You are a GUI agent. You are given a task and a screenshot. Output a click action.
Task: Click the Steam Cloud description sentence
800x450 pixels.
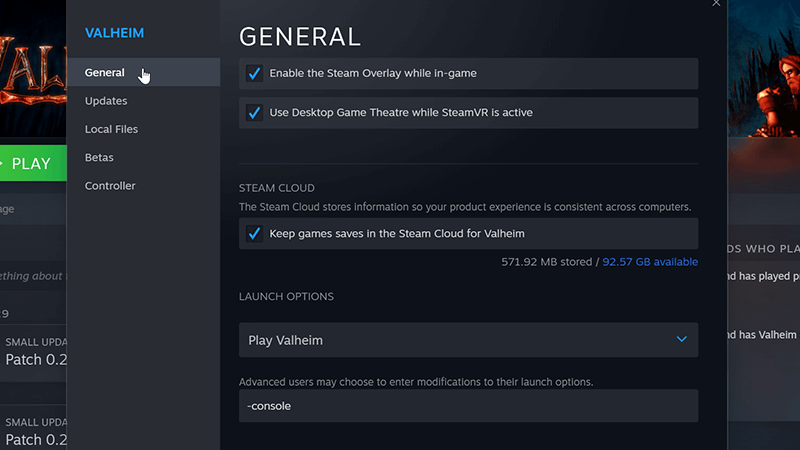click(465, 207)
